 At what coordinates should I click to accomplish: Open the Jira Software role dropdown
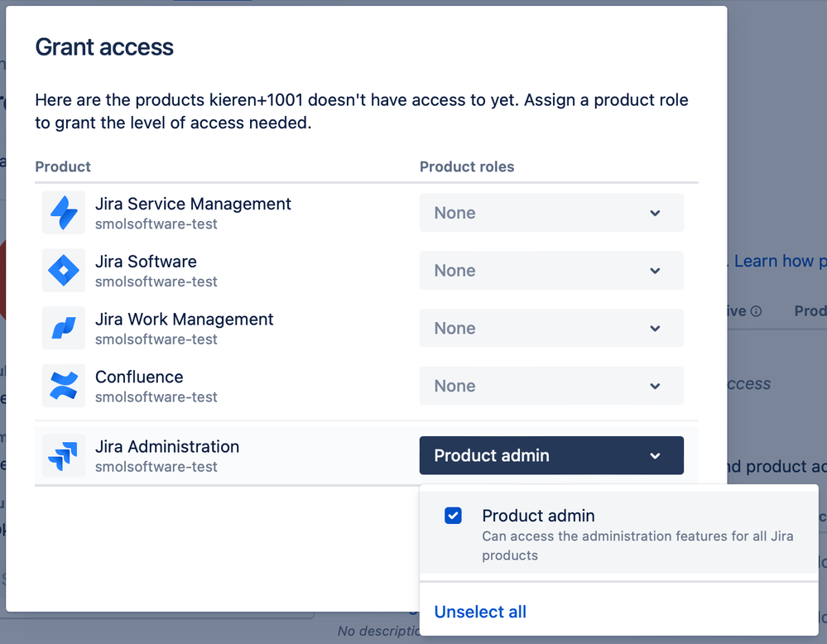tap(551, 270)
